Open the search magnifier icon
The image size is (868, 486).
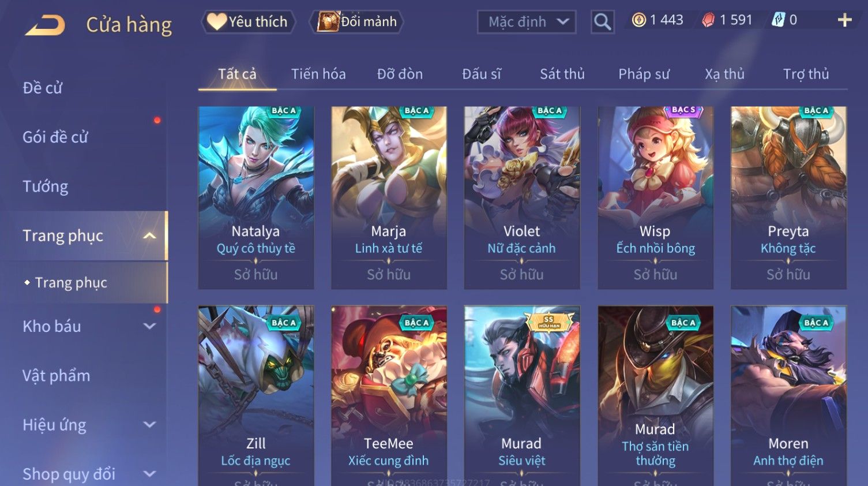[602, 22]
